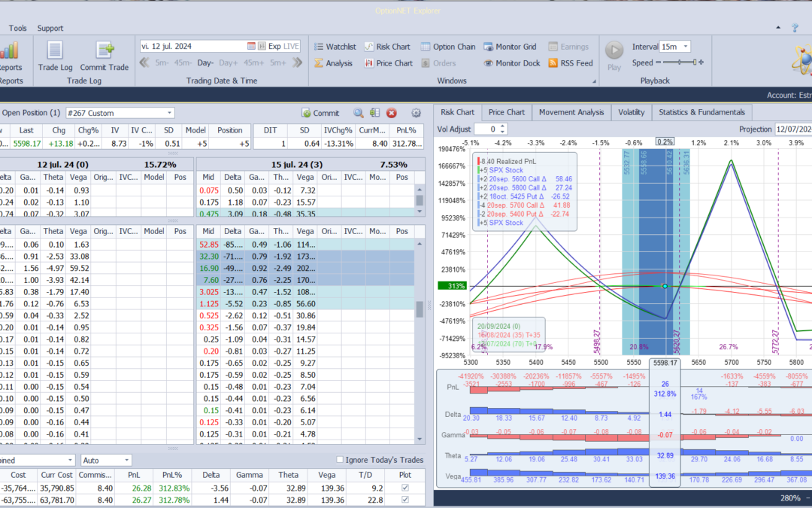
Task: Open position settings gear icon
Action: tap(416, 113)
